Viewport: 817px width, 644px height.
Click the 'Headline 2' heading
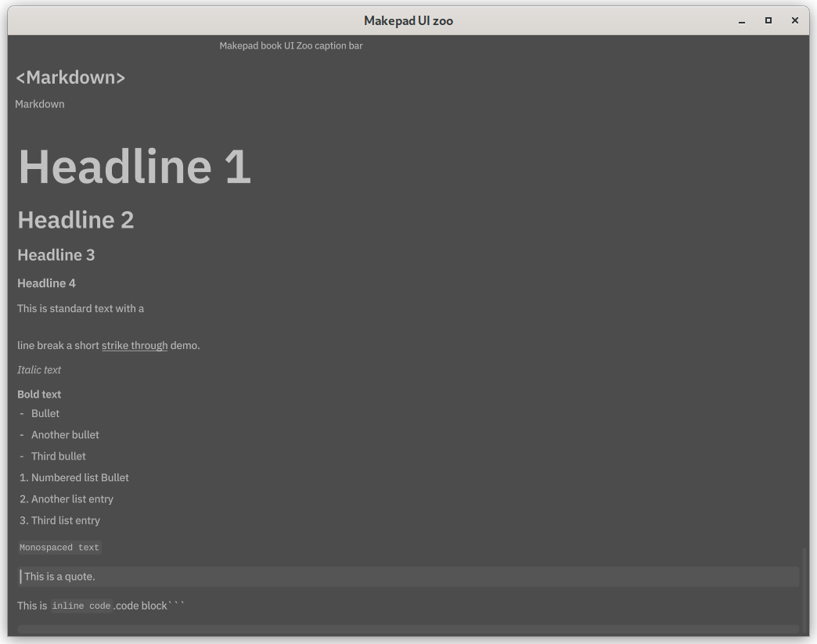(x=75, y=220)
